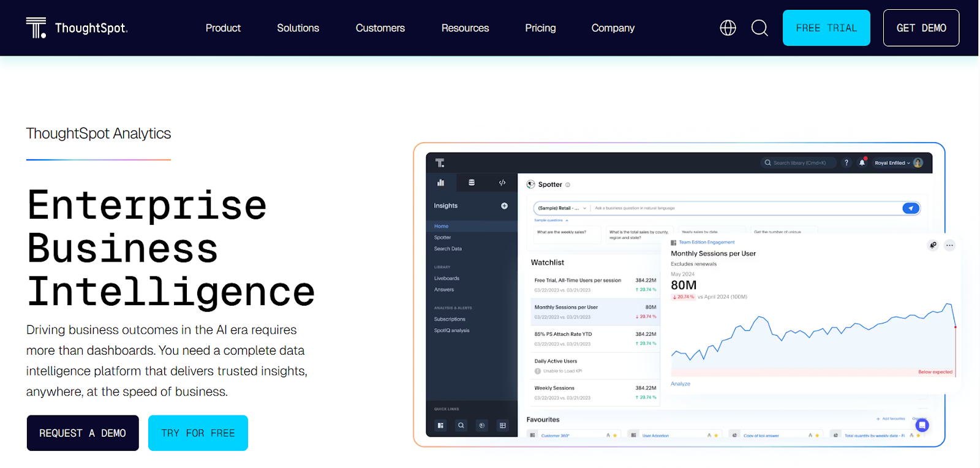Open the three-dot menu on the KPI card
Viewport: 980px width, 468px height.
click(x=949, y=245)
